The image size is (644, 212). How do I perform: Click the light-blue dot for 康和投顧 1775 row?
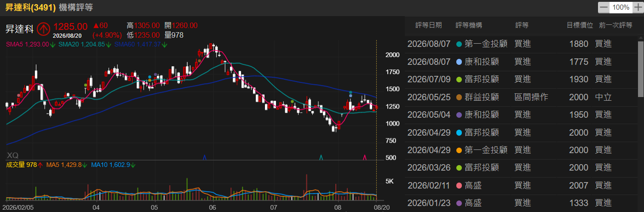point(459,62)
